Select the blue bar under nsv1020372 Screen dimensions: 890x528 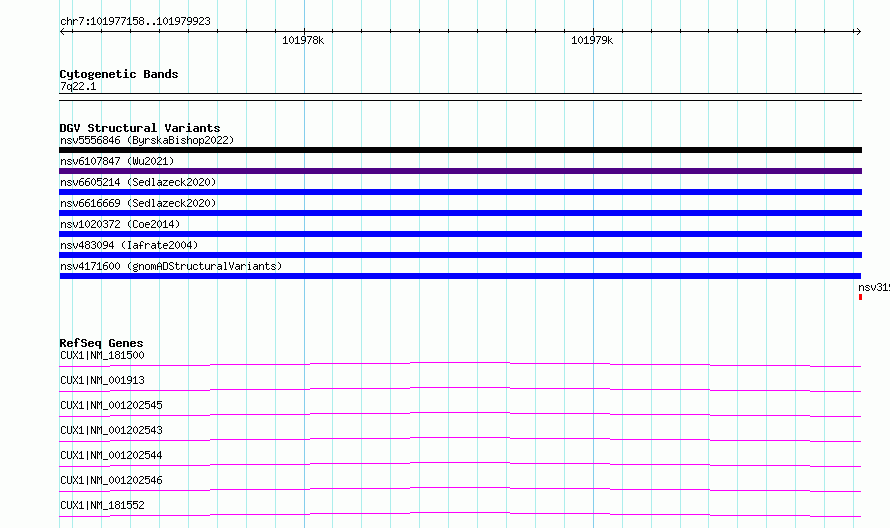[x=460, y=234]
